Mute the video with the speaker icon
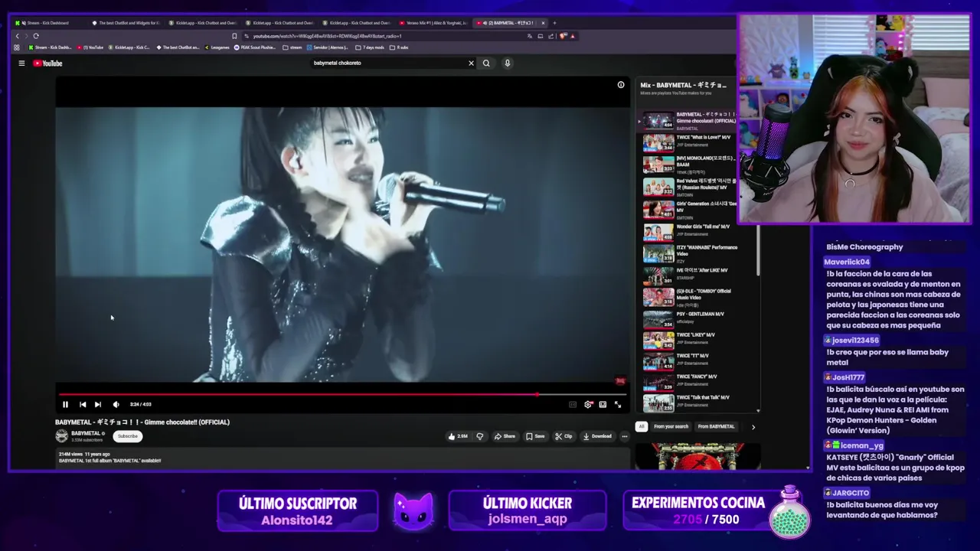Image resolution: width=980 pixels, height=551 pixels. 116,404
